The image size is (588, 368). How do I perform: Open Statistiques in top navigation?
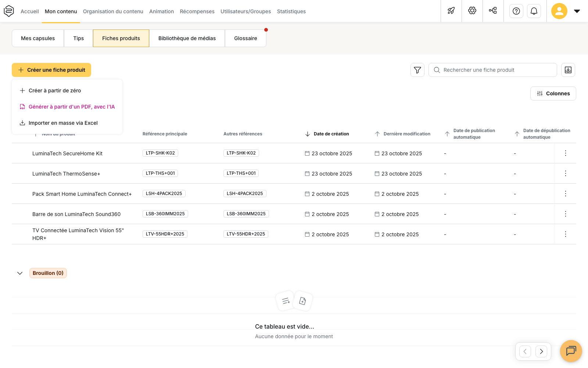[x=291, y=11]
